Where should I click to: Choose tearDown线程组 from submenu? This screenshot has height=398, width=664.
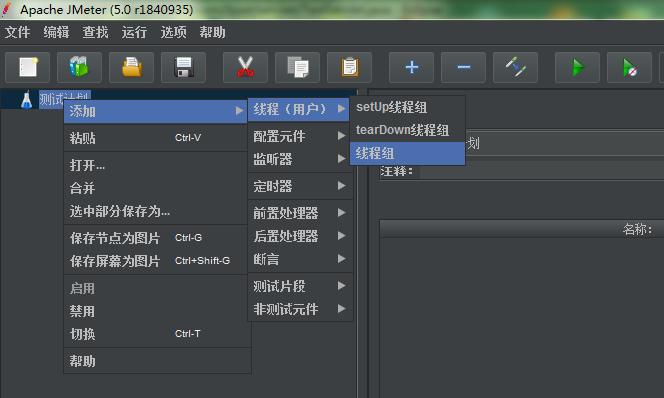tap(407, 130)
